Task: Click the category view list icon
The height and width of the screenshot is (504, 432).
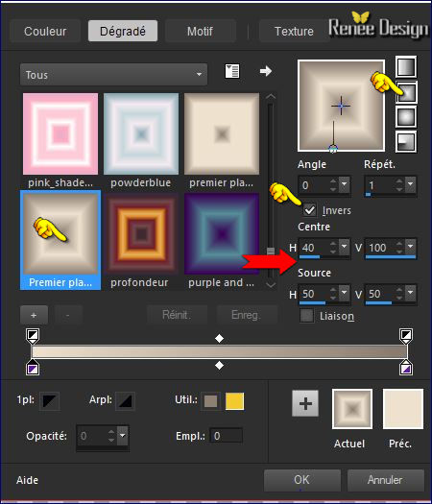Action: (232, 71)
